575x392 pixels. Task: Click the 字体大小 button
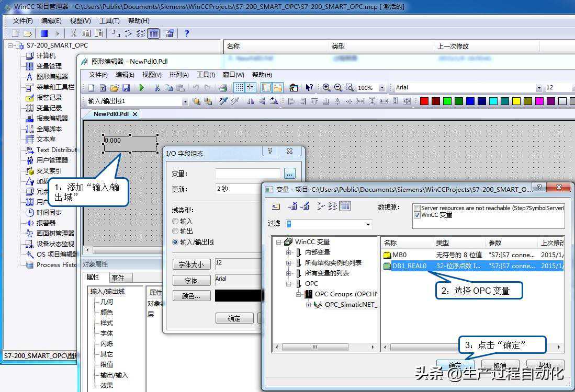point(191,264)
